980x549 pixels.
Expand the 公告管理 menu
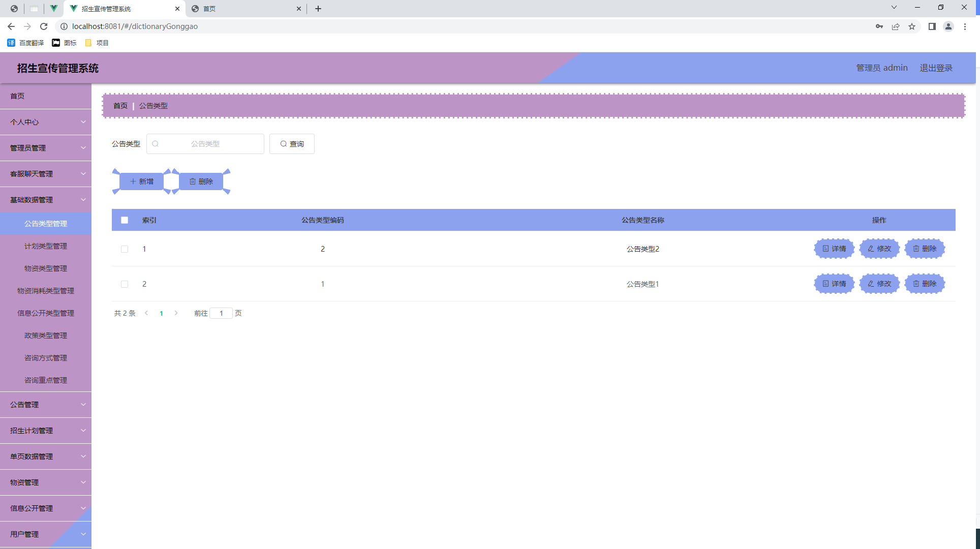pyautogui.click(x=46, y=405)
